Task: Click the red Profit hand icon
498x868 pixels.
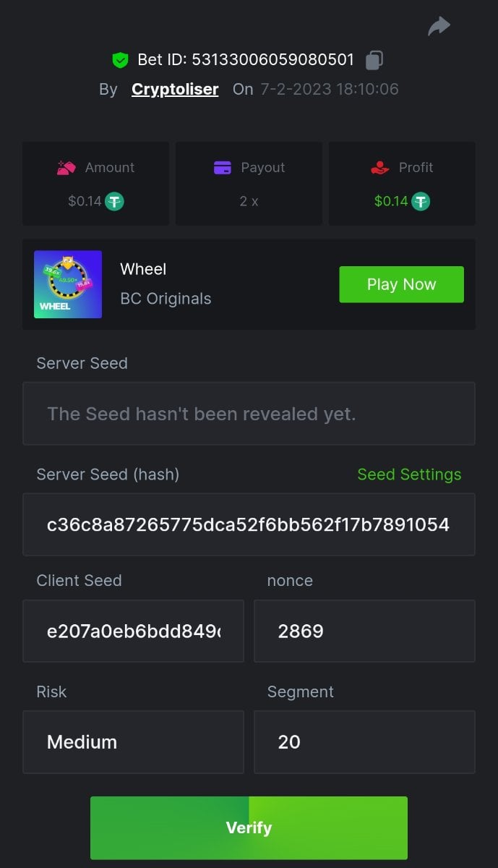Action: [x=379, y=168]
